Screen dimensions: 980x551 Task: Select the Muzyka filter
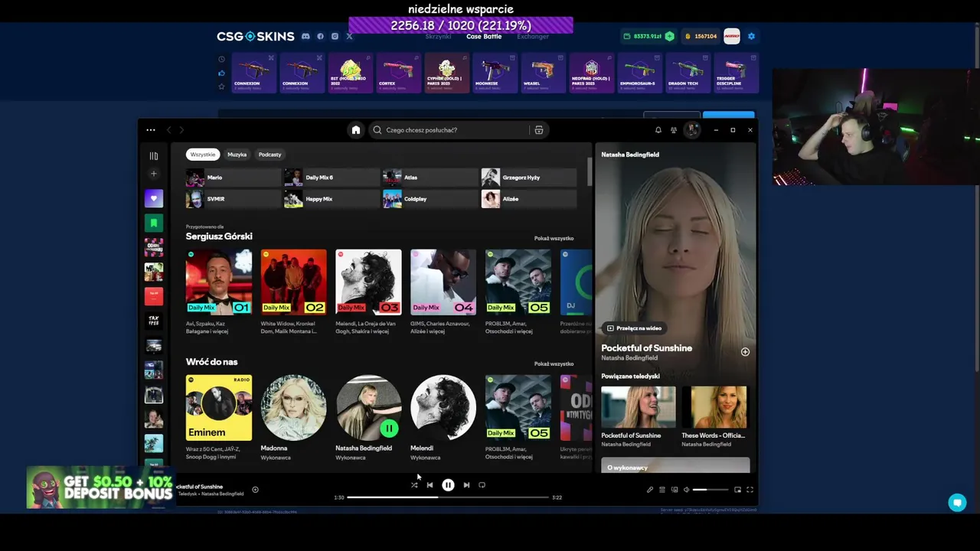click(237, 155)
